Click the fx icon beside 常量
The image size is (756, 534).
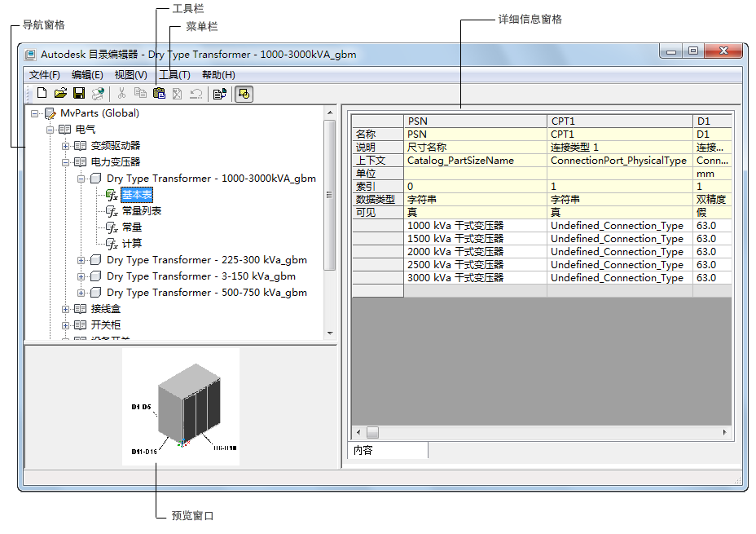pyautogui.click(x=112, y=227)
